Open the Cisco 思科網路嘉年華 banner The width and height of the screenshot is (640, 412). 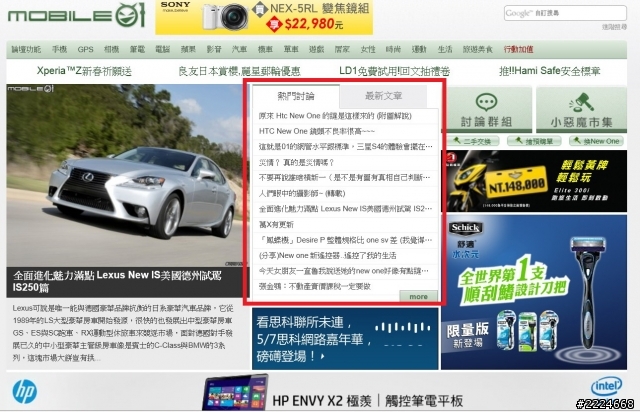click(345, 339)
